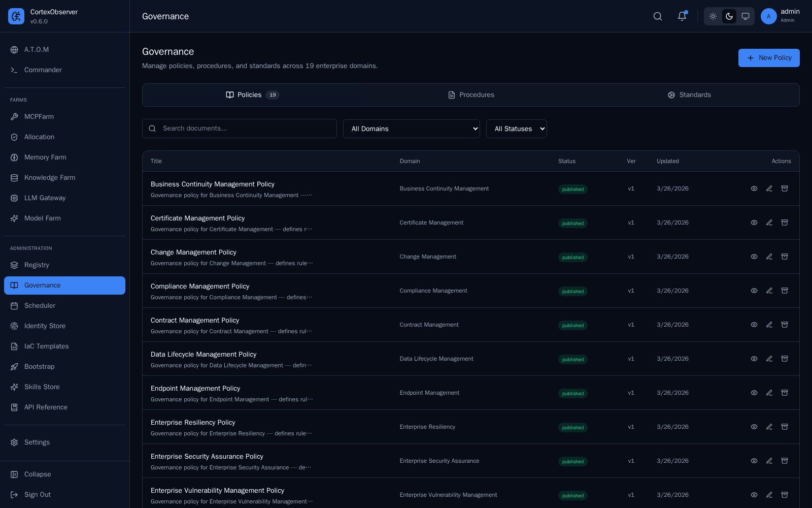Click the Domain column header

pyautogui.click(x=410, y=161)
